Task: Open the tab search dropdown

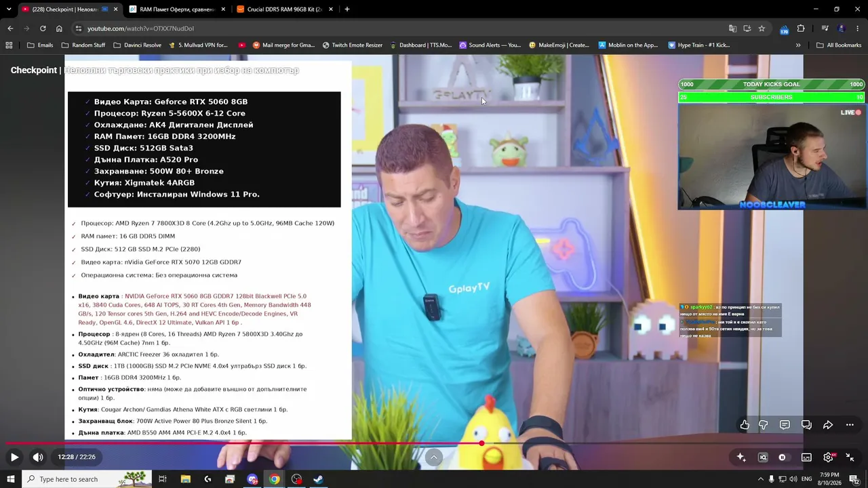Action: [x=9, y=9]
